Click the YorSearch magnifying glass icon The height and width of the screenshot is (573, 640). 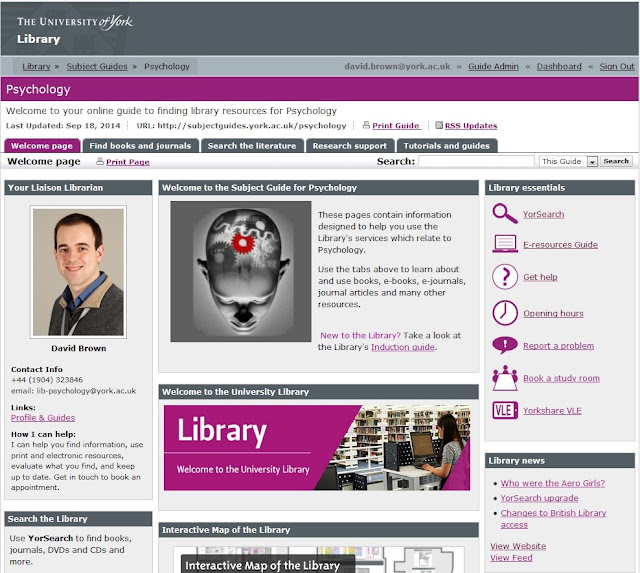505,213
